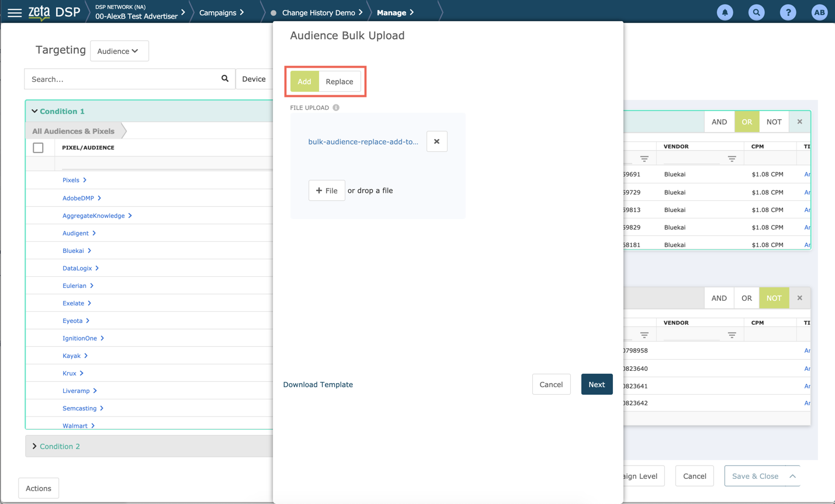Click the File Upload info icon
Screen dimensions: 835x504
[x=336, y=107]
